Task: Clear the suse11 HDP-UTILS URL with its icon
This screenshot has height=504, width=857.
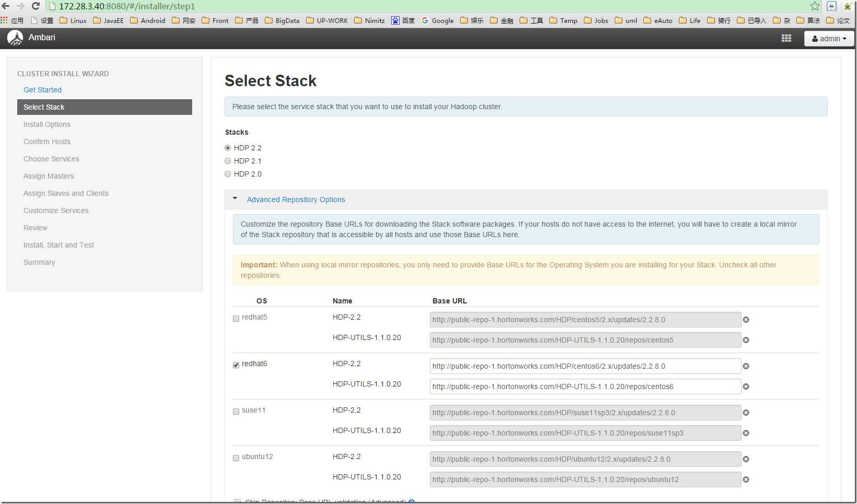Action: [x=746, y=433]
